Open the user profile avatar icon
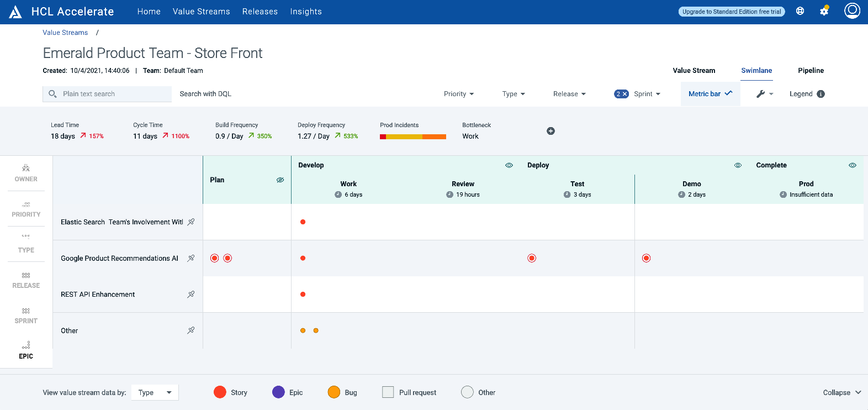This screenshot has height=410, width=868. point(853,10)
